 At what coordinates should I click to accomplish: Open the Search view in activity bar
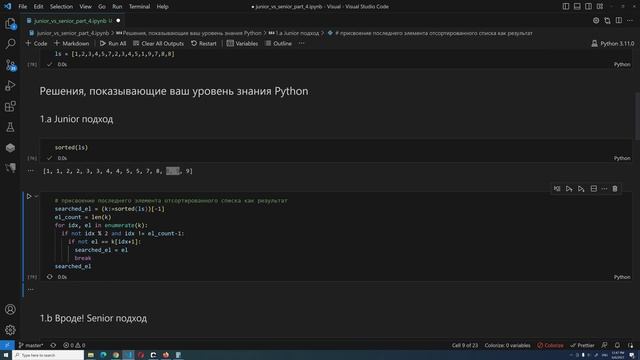[10, 44]
